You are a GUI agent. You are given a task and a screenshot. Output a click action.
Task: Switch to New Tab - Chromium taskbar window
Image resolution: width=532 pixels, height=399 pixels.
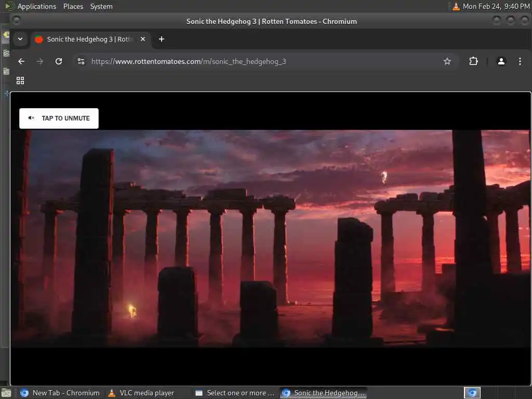coord(60,393)
